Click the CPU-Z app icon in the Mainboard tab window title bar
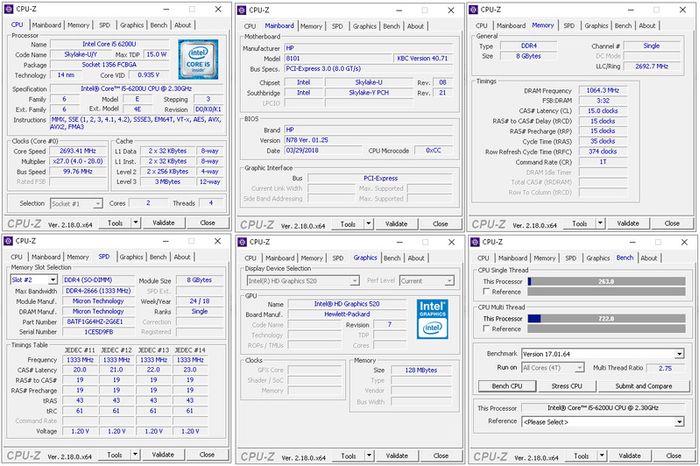 (241, 10)
